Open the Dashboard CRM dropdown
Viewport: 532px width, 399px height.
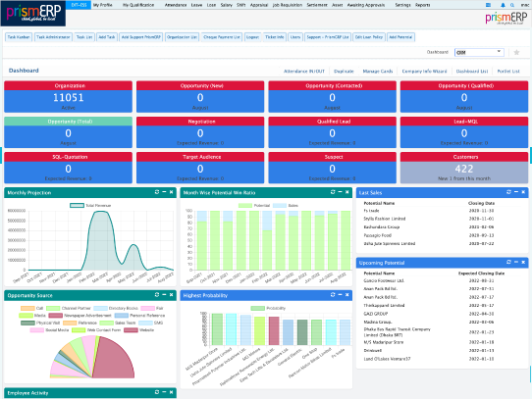click(479, 52)
